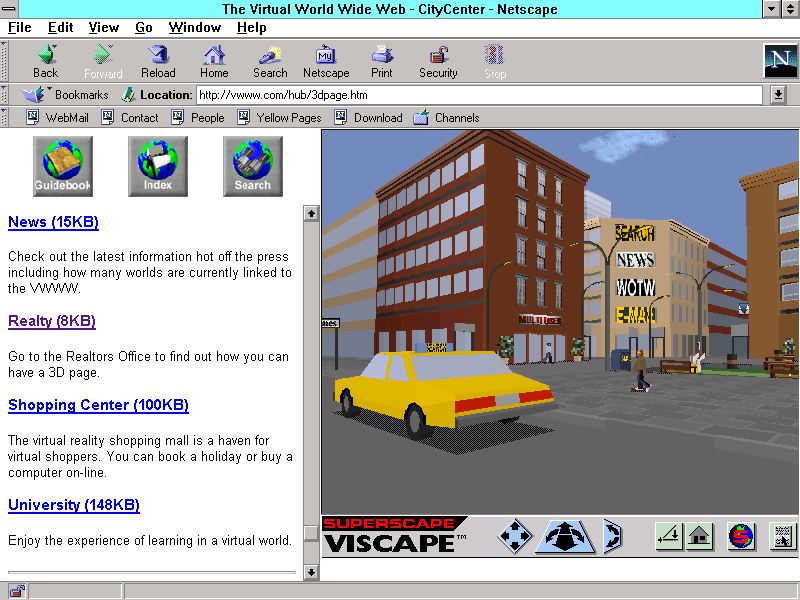Open Yellow Pages from personal toolbar
The image size is (800, 600).
click(280, 118)
